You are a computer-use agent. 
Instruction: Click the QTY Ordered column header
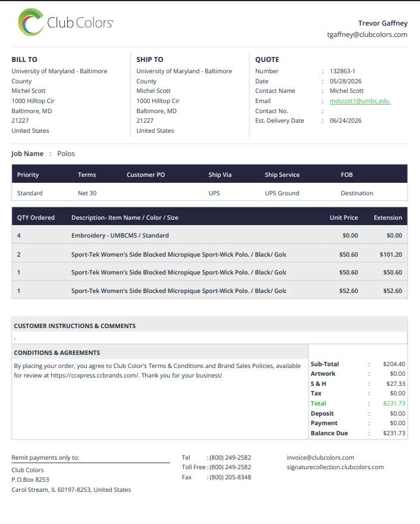(36, 217)
